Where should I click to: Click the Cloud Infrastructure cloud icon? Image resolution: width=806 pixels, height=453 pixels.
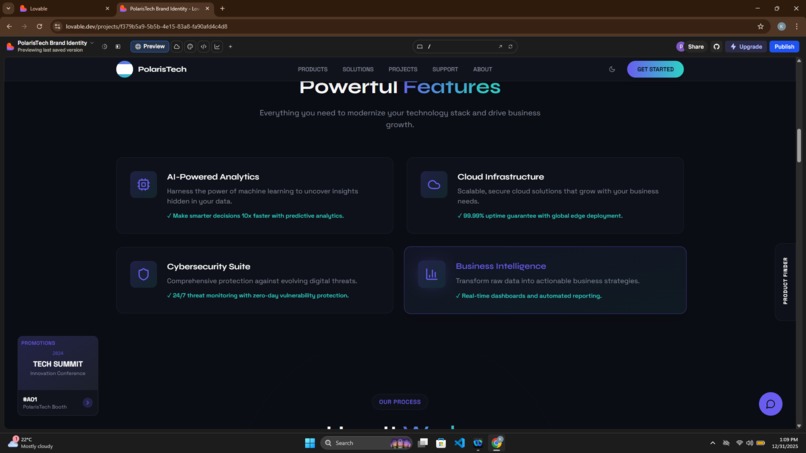(x=434, y=184)
